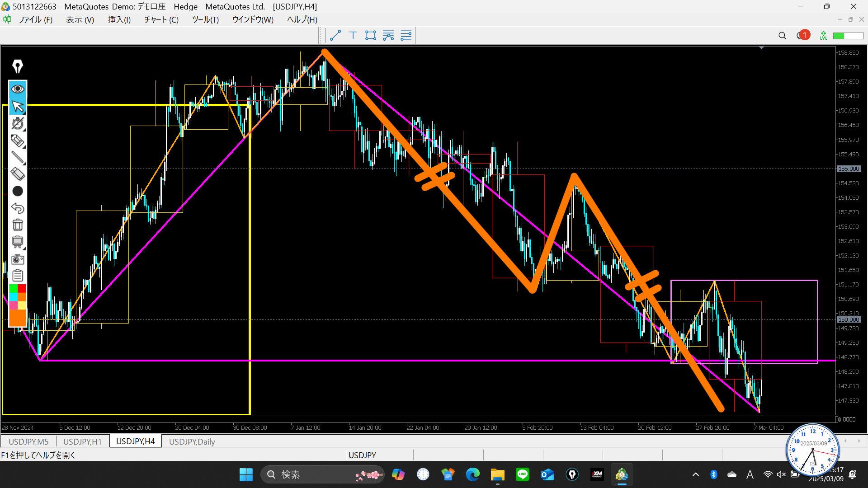
Task: Click the chart shift triangle marker at top
Action: pos(762,47)
